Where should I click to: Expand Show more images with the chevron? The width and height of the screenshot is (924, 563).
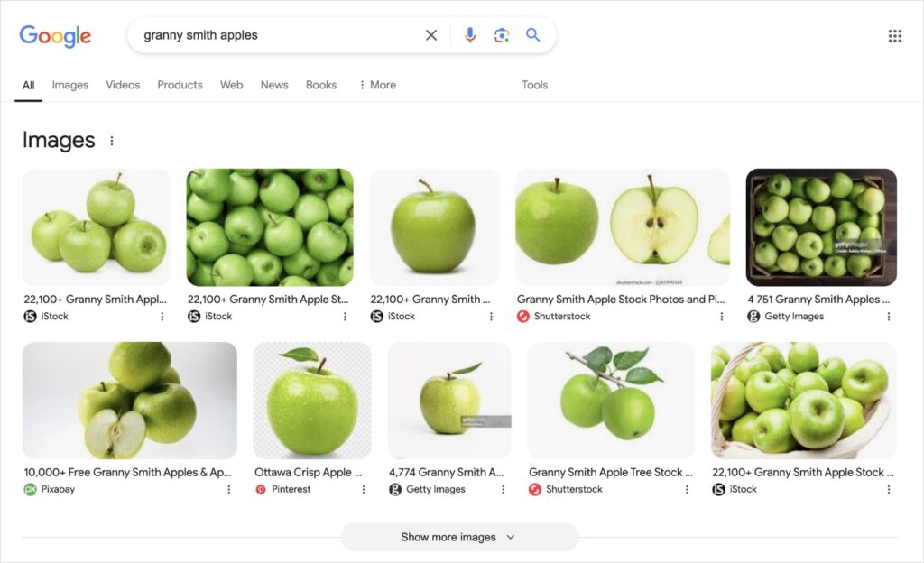(x=511, y=537)
